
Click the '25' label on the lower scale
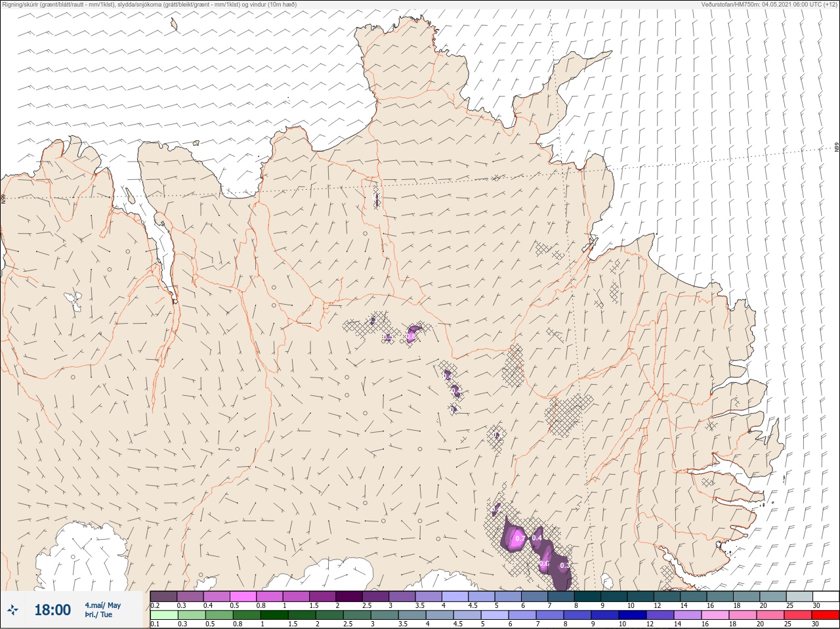coord(787,624)
